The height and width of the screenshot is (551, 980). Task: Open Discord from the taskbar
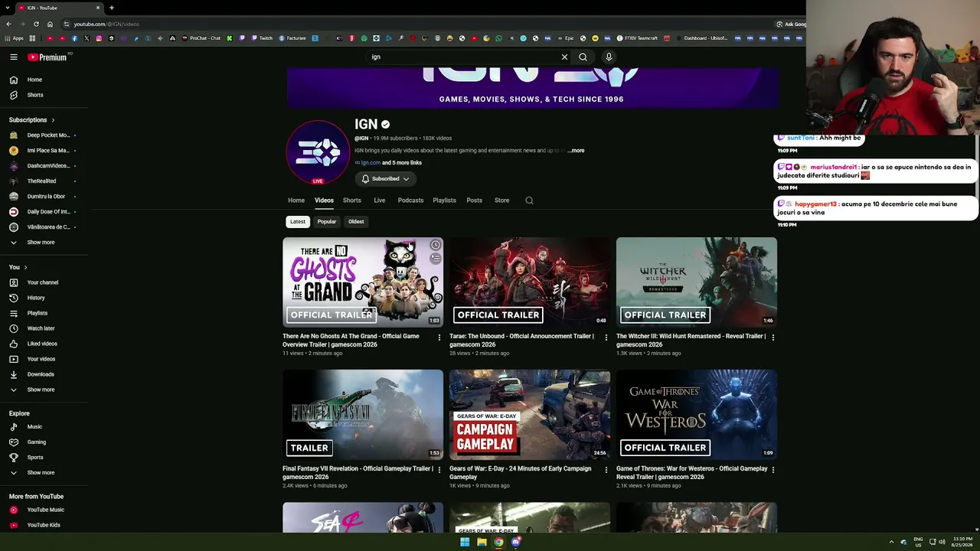[x=516, y=542]
